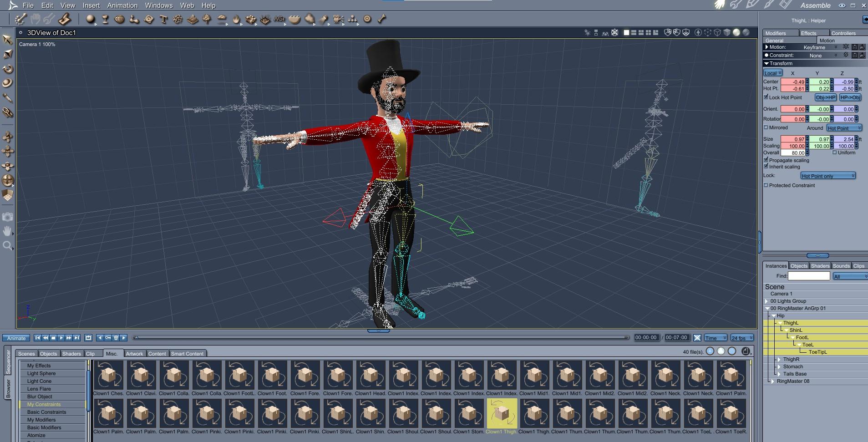Click the wireframe cube display mode

coord(717,33)
